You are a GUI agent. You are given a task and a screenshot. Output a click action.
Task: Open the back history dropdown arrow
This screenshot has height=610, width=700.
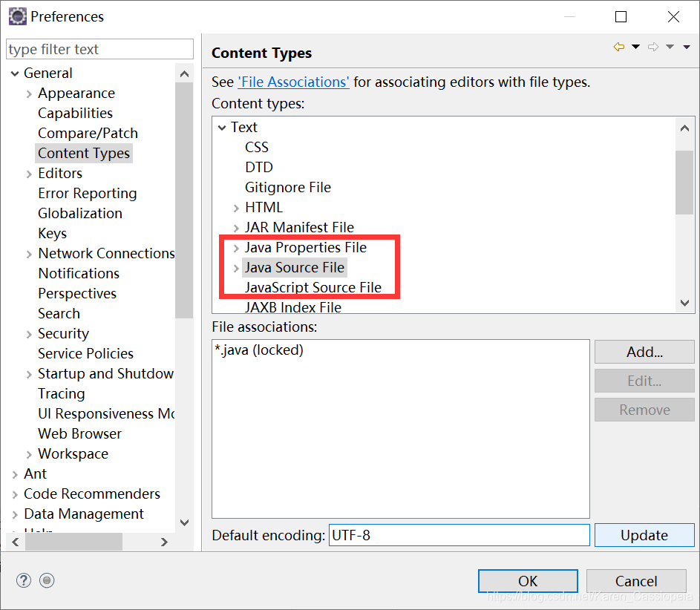click(635, 47)
